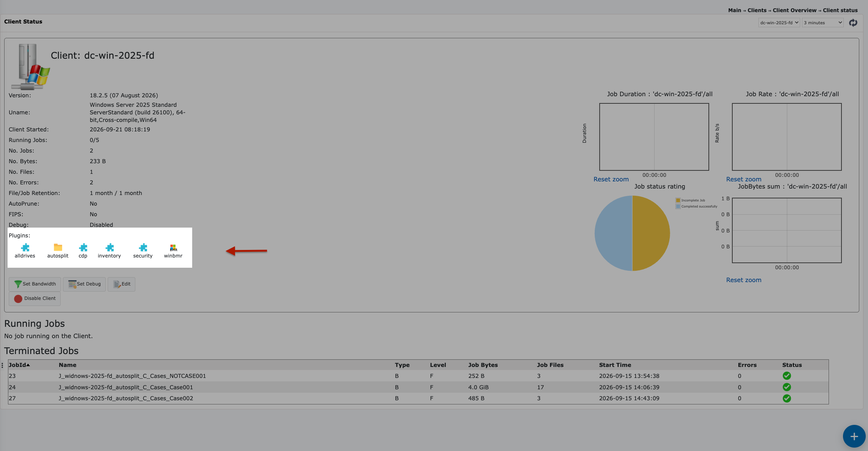Select job J_widnows-2025-fd_autosplit_C_Cases_Case002
Screen dimensions: 868x451
[x=126, y=398]
